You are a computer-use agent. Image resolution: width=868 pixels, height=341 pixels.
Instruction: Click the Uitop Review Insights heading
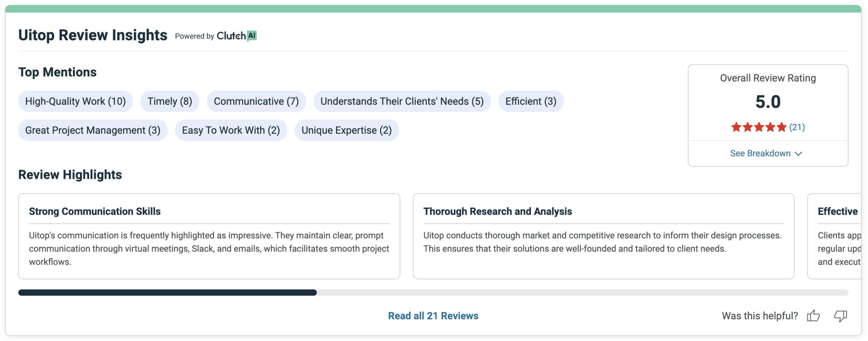click(93, 35)
